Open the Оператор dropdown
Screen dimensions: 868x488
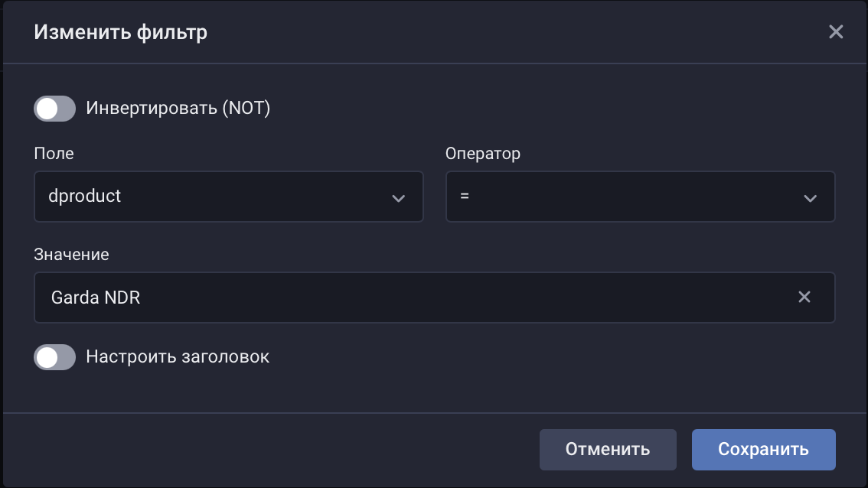click(641, 197)
